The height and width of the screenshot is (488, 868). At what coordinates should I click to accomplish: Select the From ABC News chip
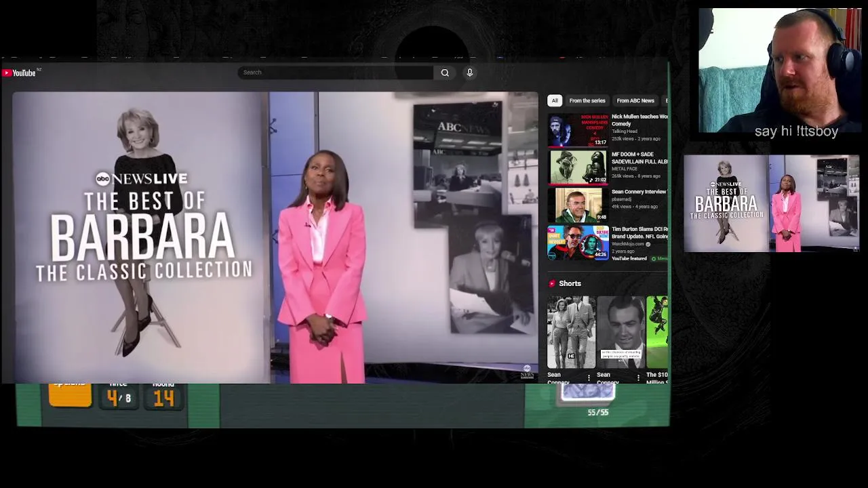point(635,100)
